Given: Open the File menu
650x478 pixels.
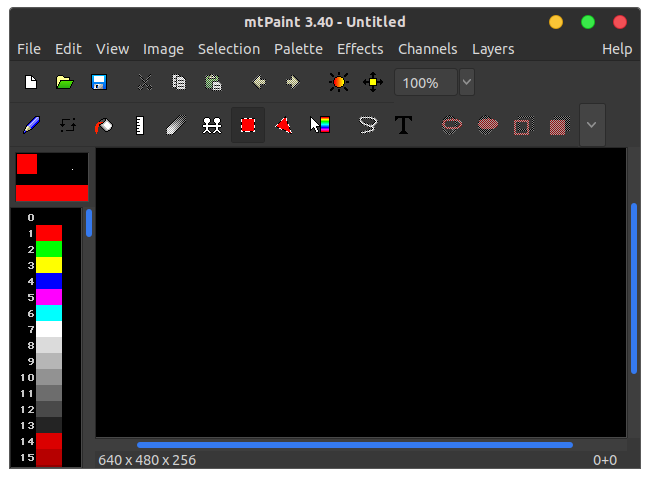Looking at the screenshot, I should (29, 49).
